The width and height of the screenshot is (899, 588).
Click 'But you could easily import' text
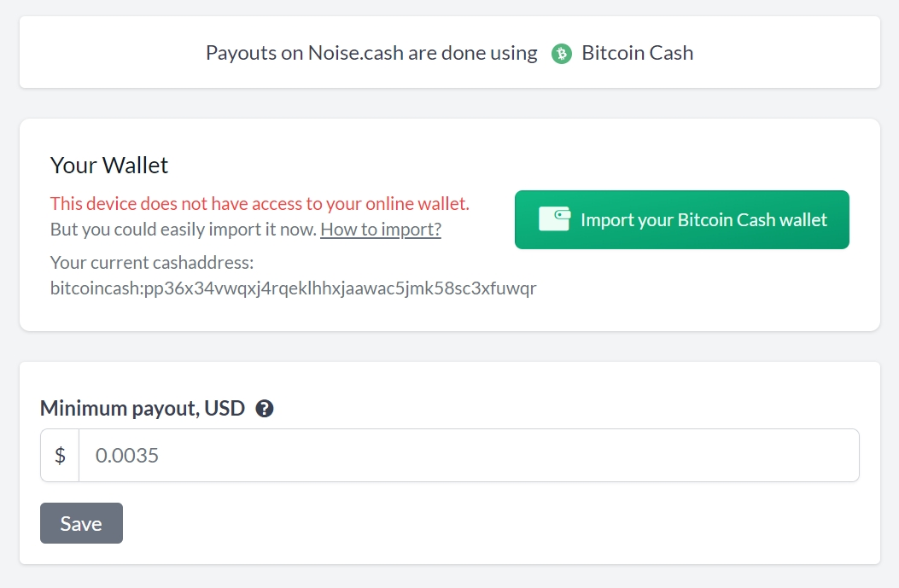pyautogui.click(x=184, y=230)
